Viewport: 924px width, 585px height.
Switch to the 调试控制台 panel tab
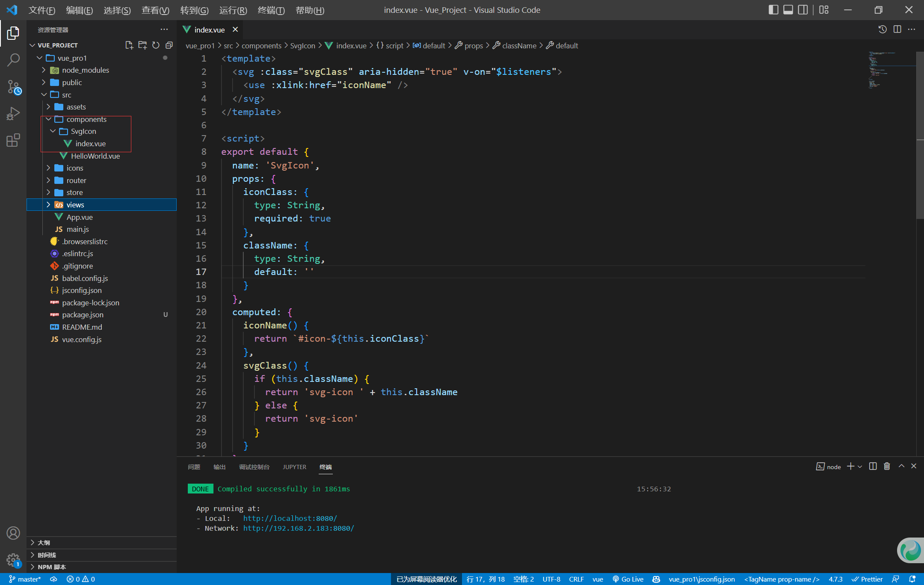(x=254, y=467)
